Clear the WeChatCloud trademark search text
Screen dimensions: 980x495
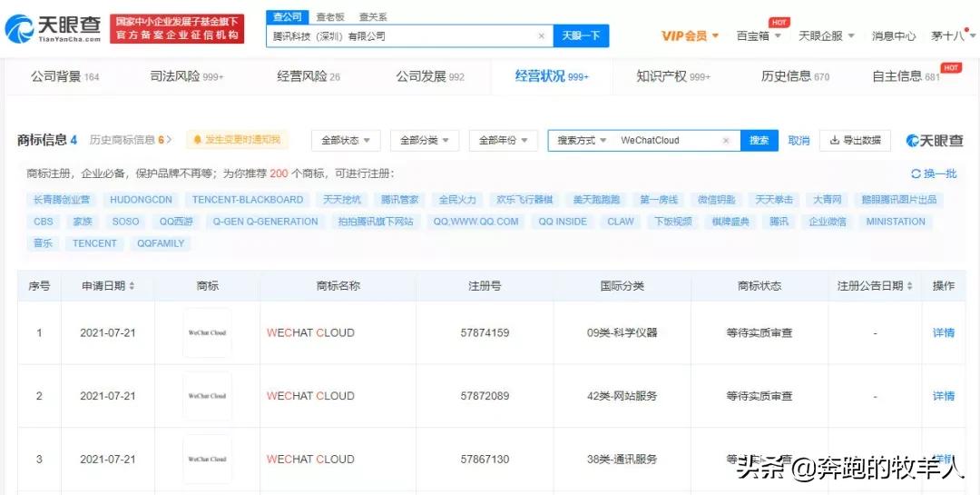point(726,141)
